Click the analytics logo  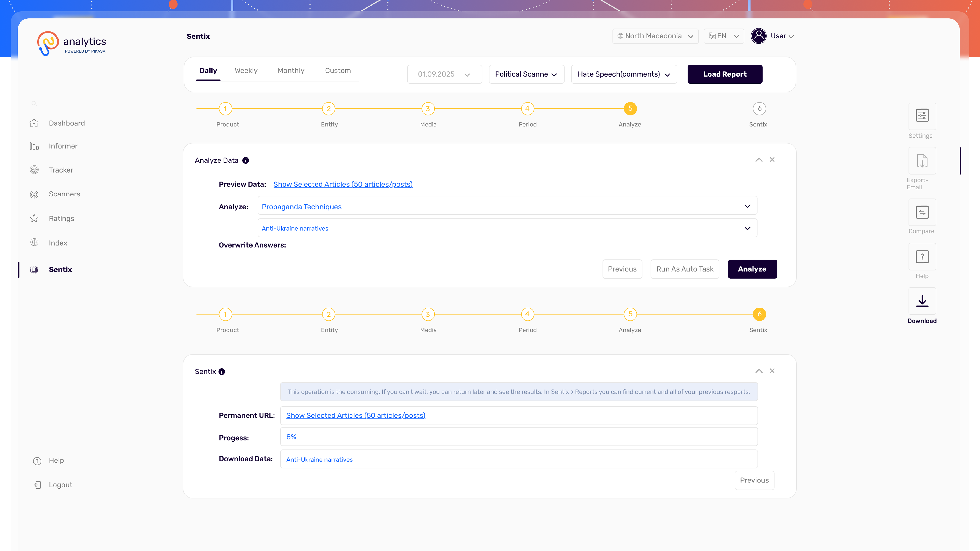coord(72,43)
